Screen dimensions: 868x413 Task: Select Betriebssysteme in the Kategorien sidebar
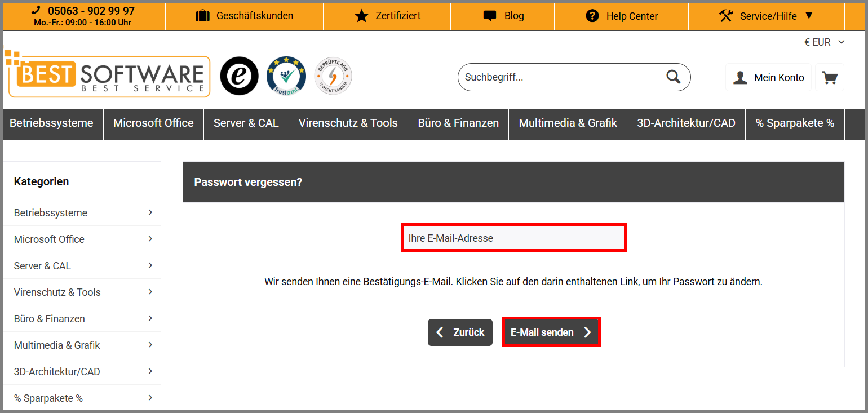(x=82, y=212)
